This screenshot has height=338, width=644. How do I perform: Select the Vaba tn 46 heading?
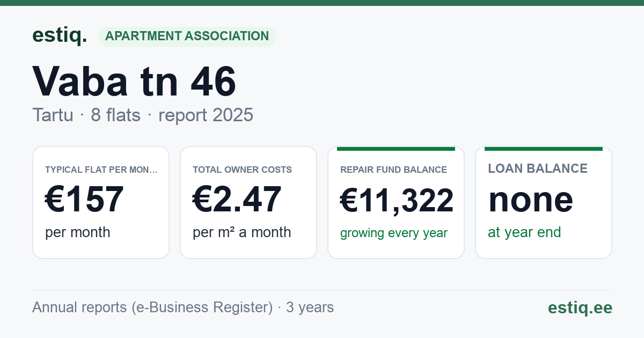134,81
